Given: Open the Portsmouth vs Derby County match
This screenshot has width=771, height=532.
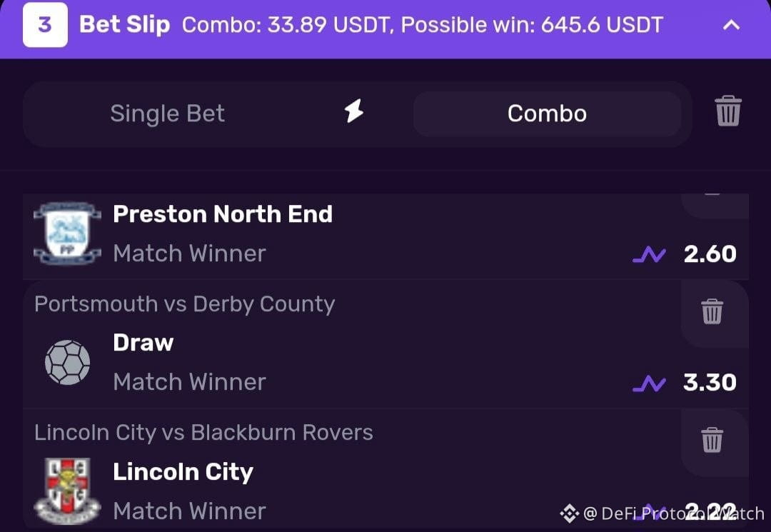Looking at the screenshot, I should point(184,304).
